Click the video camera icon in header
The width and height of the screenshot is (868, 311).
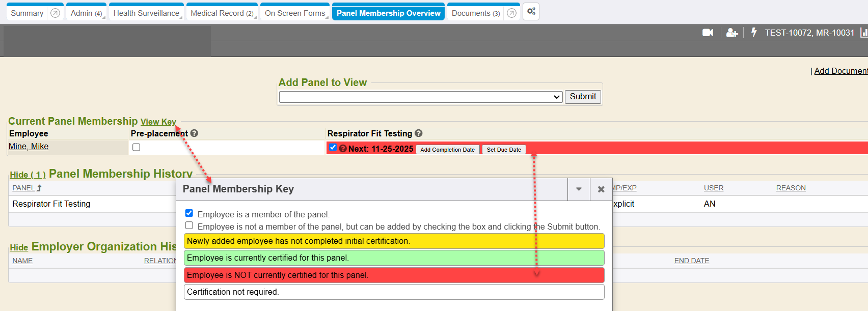pos(708,33)
